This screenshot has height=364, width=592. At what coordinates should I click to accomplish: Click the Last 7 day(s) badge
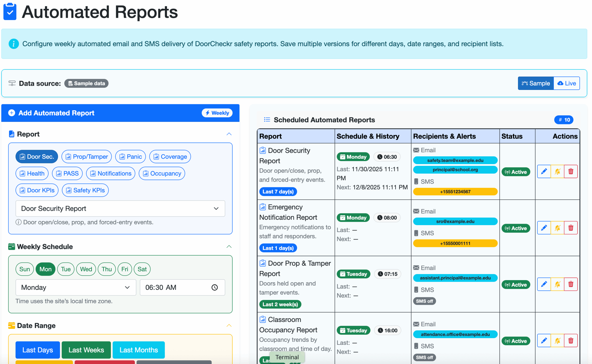(x=278, y=192)
